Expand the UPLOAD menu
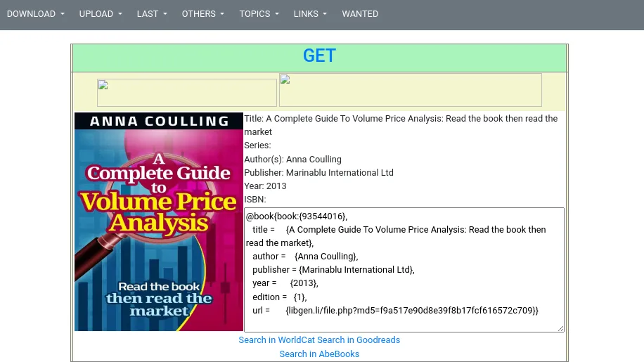 click(101, 14)
